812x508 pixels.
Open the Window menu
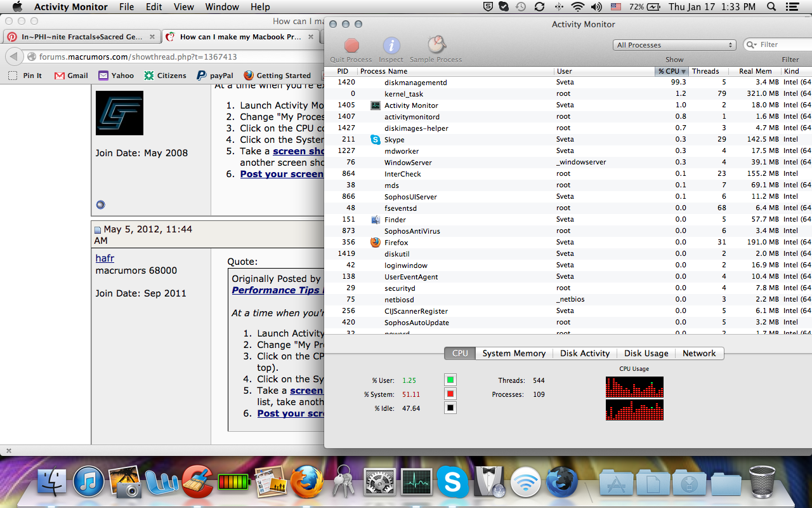(x=222, y=7)
